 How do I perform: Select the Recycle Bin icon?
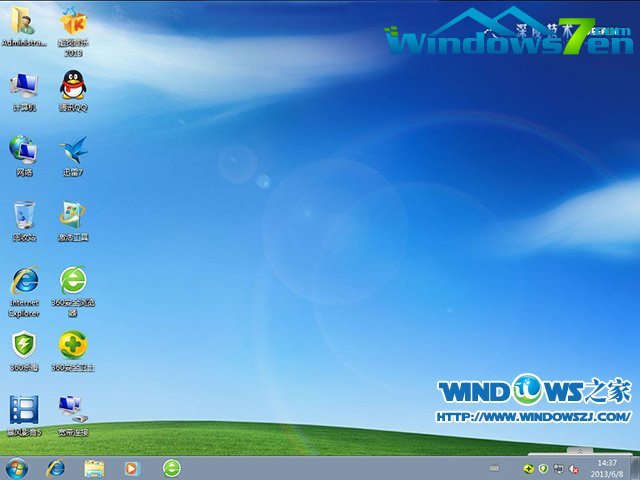pyautogui.click(x=24, y=221)
